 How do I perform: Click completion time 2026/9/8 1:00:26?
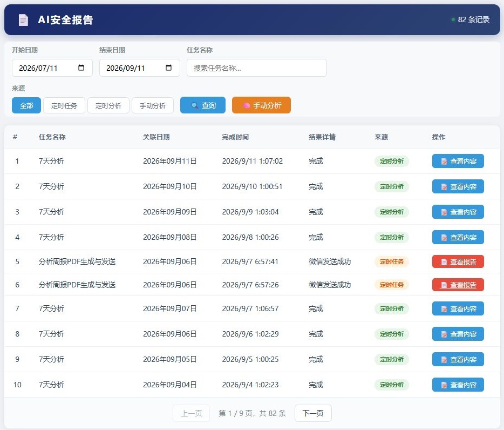click(x=250, y=237)
